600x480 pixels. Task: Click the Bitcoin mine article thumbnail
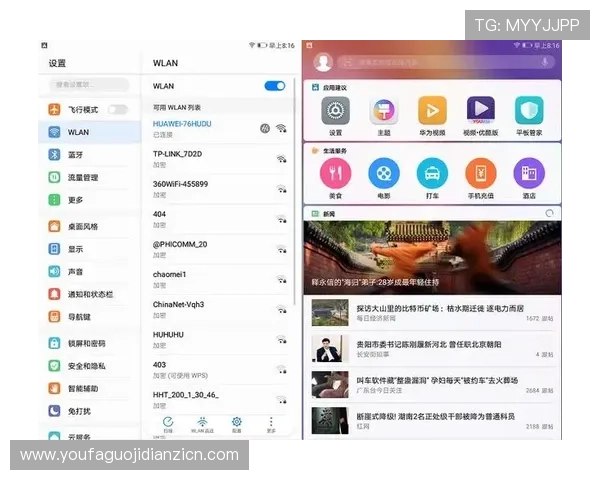click(330, 313)
